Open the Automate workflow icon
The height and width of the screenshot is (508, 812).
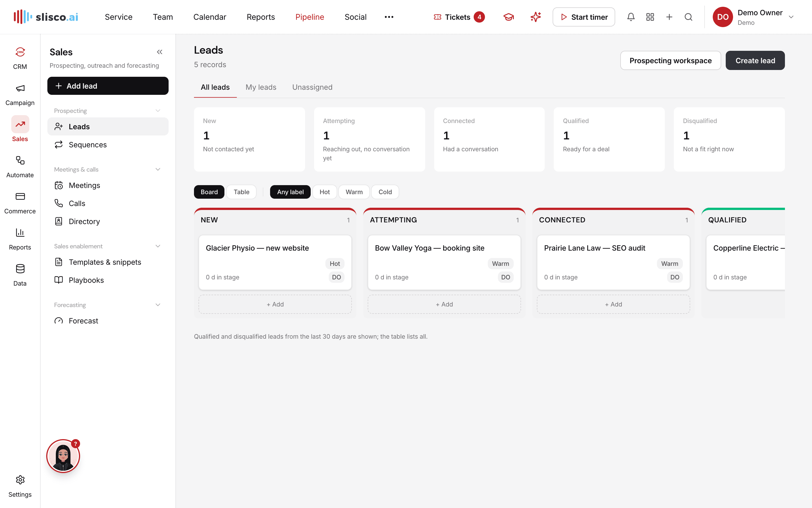(20, 161)
